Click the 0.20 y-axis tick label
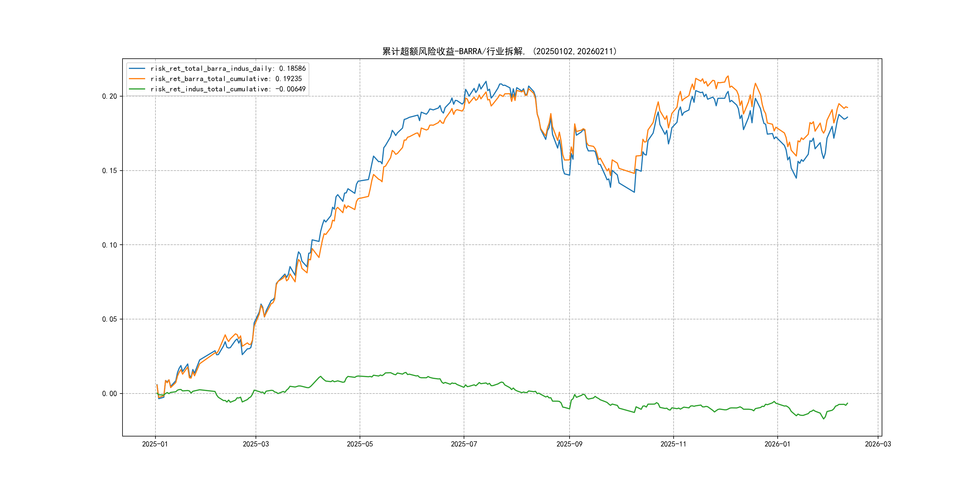The width and height of the screenshot is (980, 490). pos(109,96)
